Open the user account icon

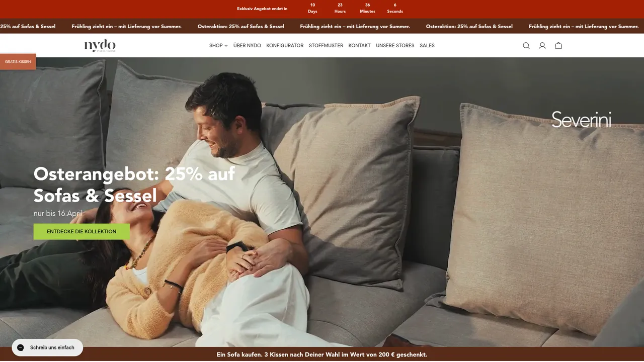(542, 46)
